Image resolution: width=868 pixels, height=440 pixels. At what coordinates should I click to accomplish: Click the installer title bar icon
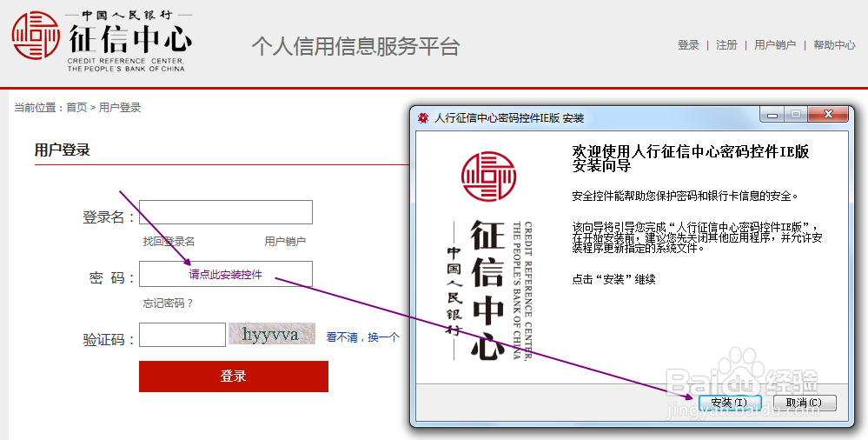click(423, 118)
